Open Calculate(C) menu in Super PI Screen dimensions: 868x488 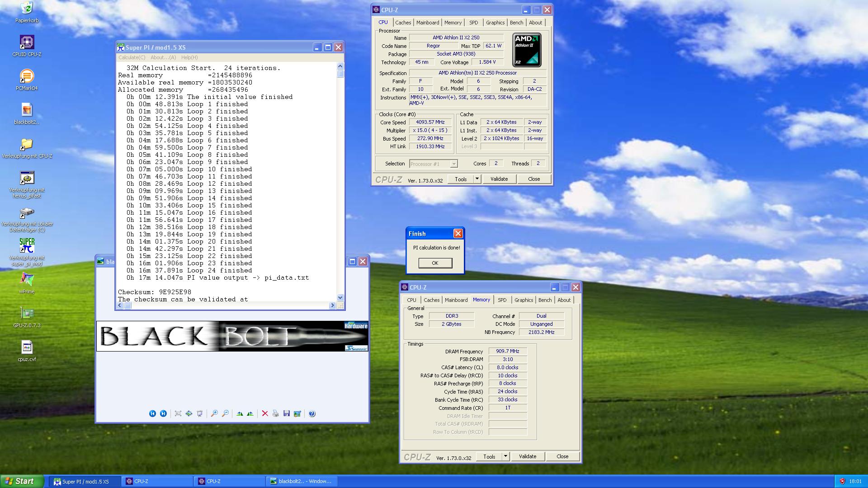point(132,57)
